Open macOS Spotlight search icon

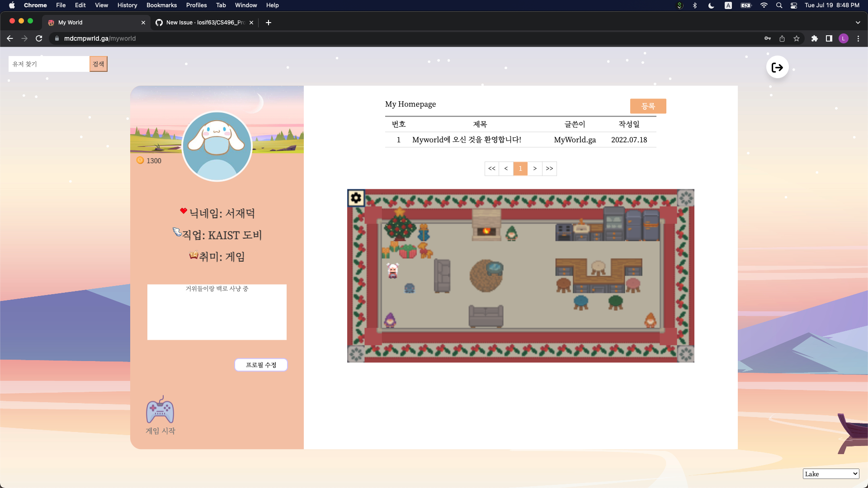click(779, 5)
